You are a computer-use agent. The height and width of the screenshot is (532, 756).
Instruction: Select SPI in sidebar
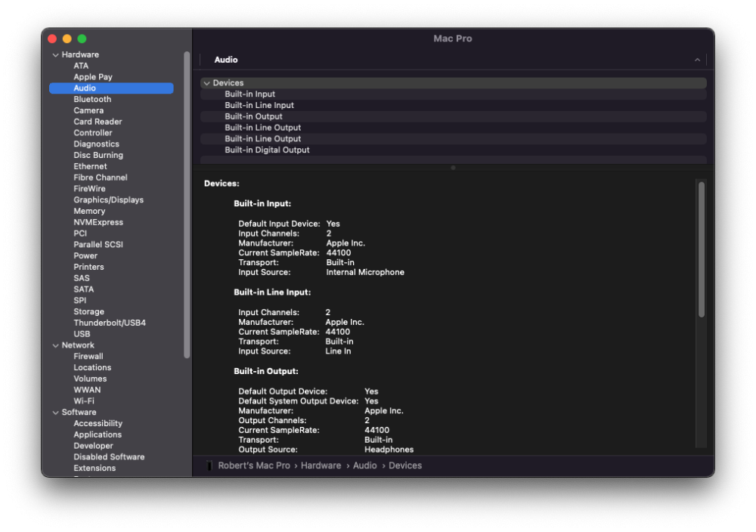(79, 300)
